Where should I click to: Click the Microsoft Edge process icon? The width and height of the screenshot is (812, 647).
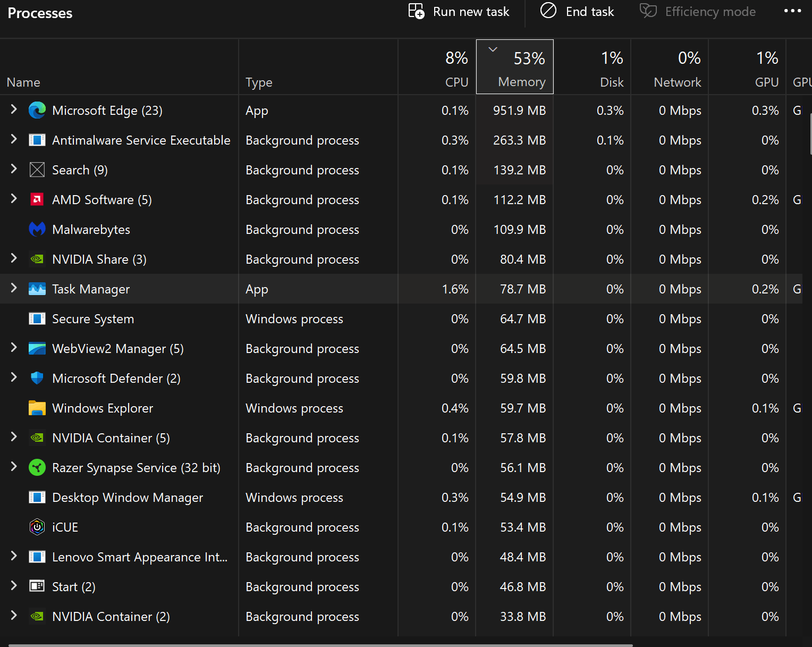point(37,111)
